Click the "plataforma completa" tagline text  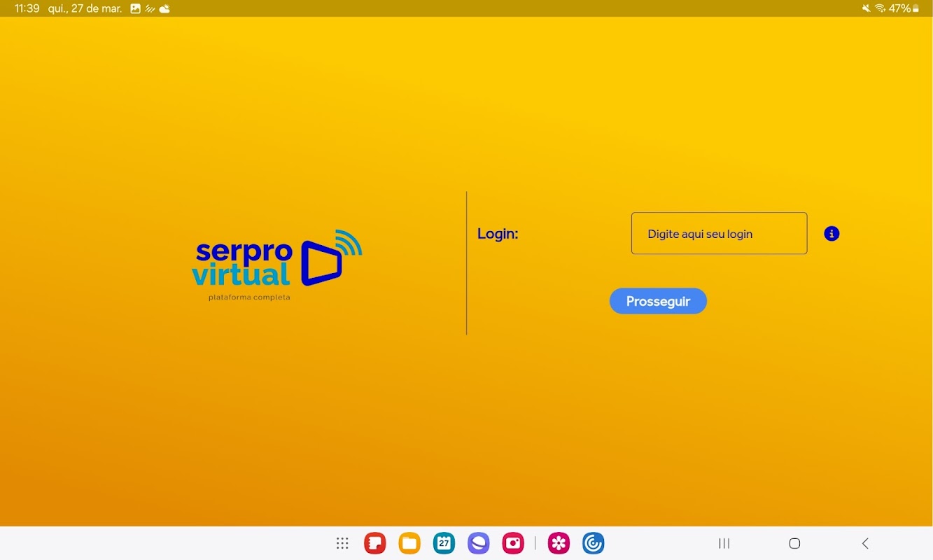[x=249, y=297]
